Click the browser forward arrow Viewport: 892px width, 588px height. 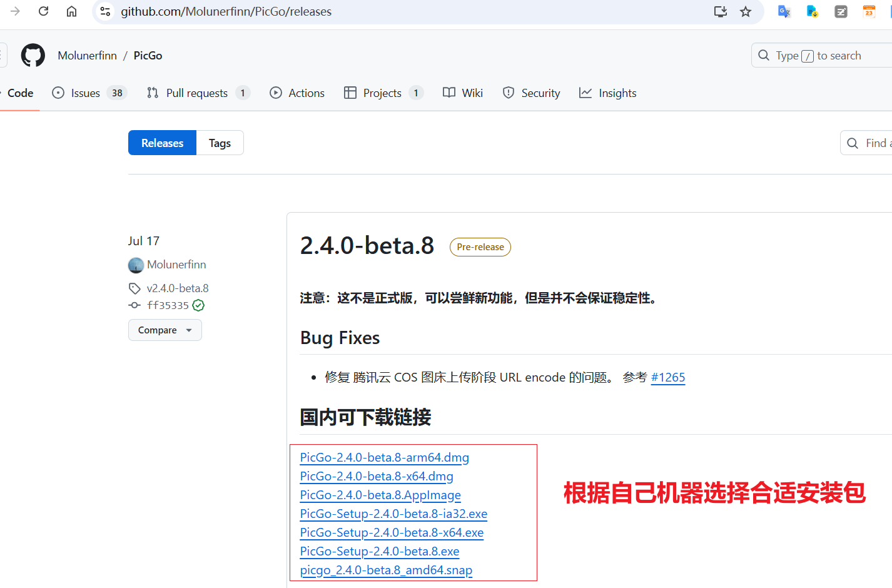click(x=16, y=11)
